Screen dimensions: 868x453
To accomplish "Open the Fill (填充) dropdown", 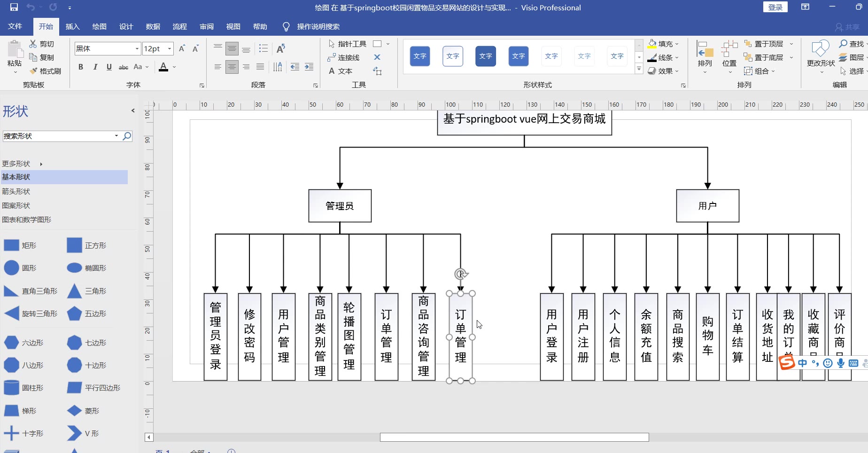I will tap(663, 44).
